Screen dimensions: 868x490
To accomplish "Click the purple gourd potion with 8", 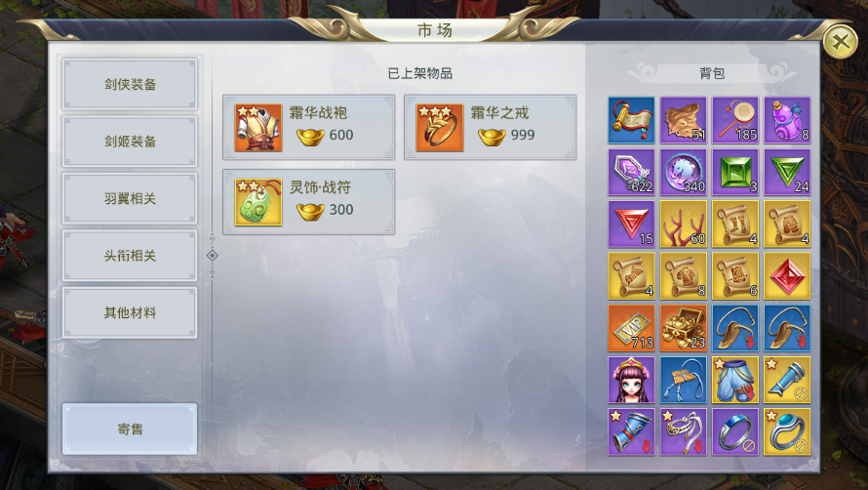I will [x=787, y=120].
